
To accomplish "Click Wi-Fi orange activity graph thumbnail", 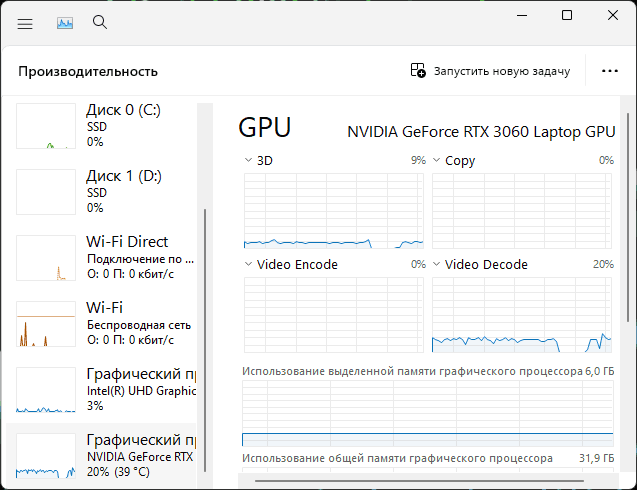I will [x=46, y=323].
